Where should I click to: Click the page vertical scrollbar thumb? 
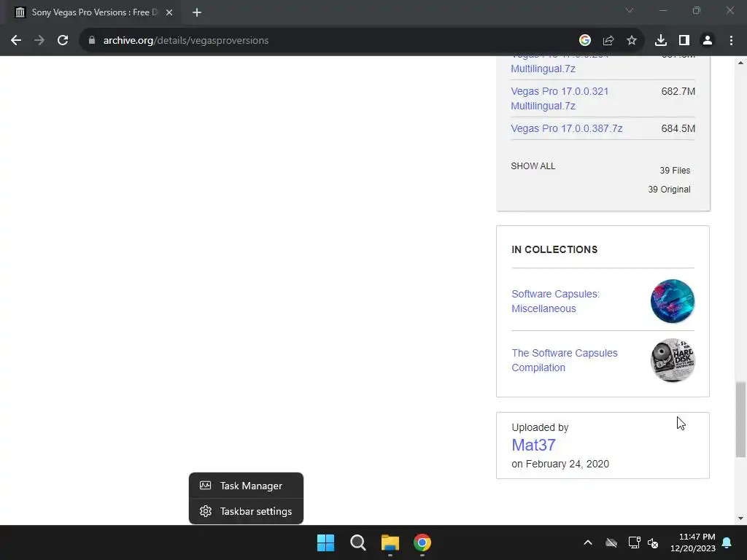coord(740,419)
